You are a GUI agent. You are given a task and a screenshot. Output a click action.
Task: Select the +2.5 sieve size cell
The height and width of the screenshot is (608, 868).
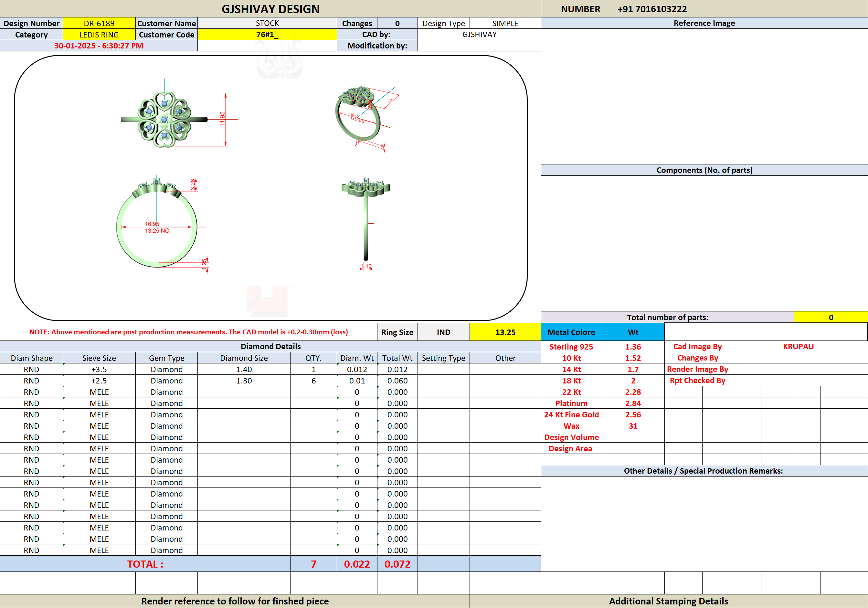(x=99, y=381)
